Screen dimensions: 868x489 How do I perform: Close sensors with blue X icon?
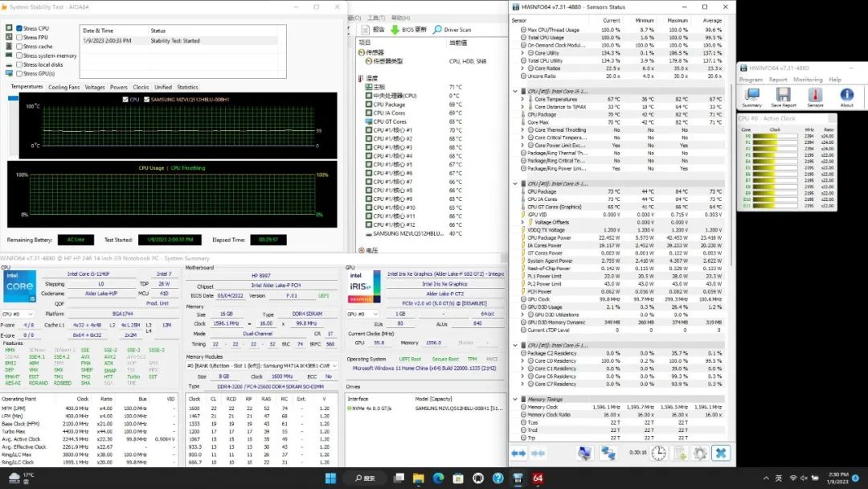coord(721,454)
